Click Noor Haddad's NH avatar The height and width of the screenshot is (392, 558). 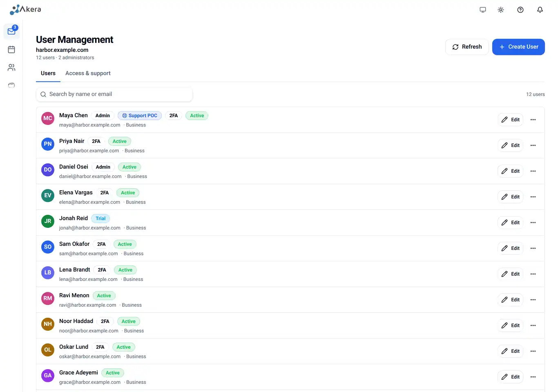click(x=48, y=324)
